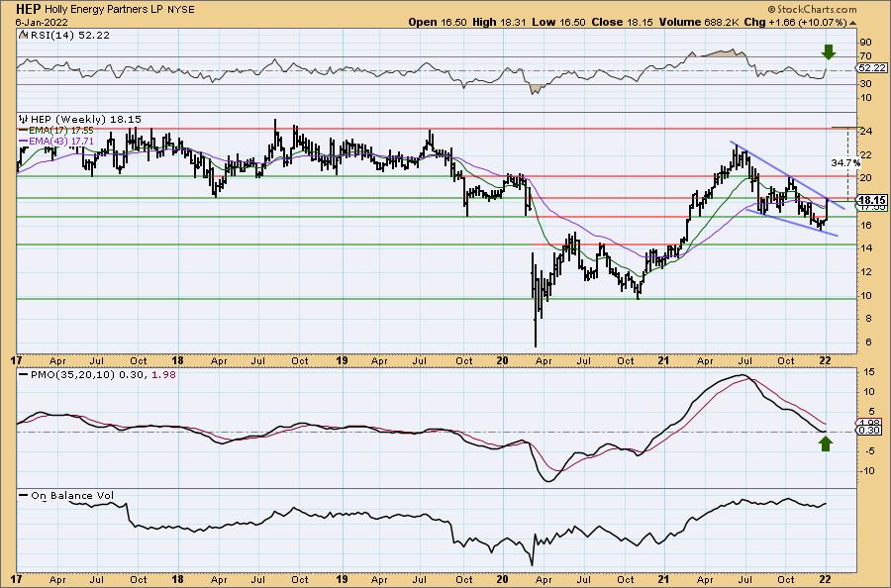
Task: Click the 'EMA(43) 17.71' legend entry
Action: coord(60,140)
